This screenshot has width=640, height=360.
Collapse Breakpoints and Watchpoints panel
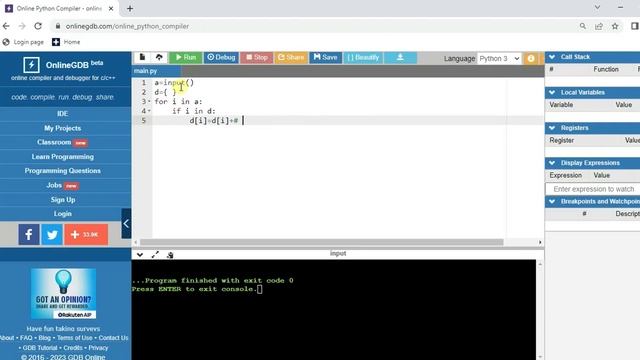552,201
